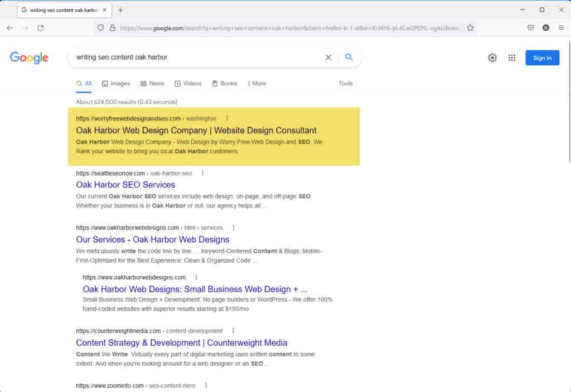Screen dimensions: 571x392
Task: Open options dots for seattleseonow result
Action: point(202,173)
